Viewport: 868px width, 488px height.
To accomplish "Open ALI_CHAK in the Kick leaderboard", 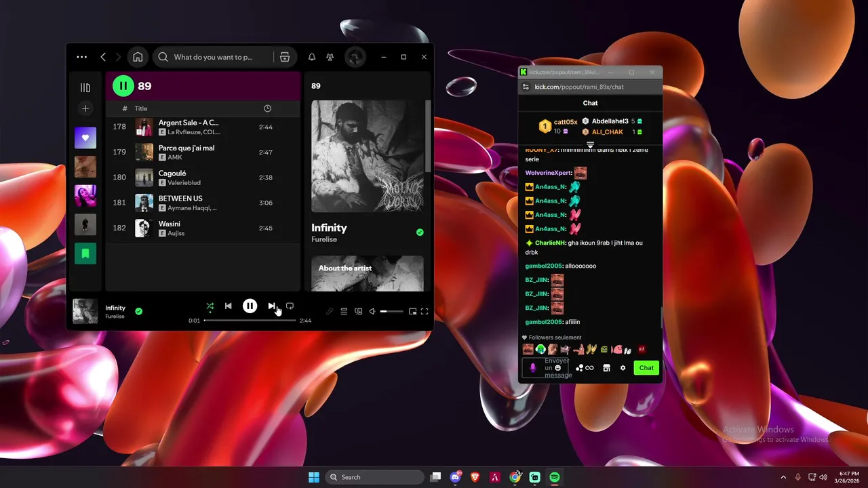I will coord(608,132).
